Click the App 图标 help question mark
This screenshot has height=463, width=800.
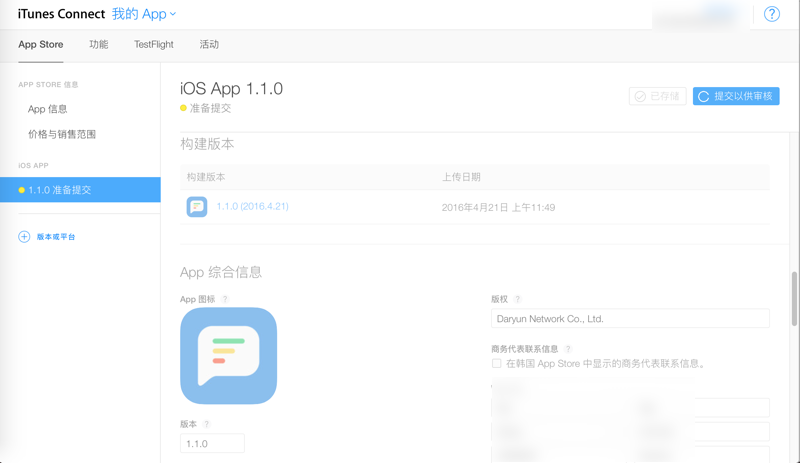click(225, 299)
